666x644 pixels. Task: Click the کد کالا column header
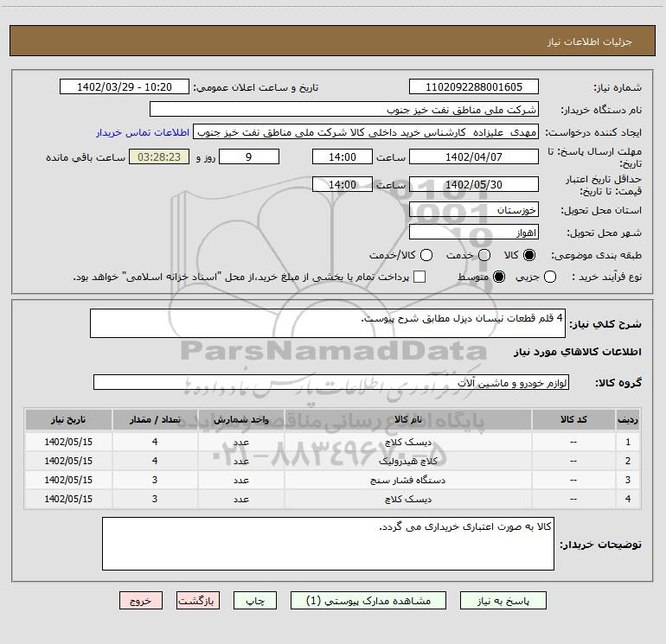(573, 419)
